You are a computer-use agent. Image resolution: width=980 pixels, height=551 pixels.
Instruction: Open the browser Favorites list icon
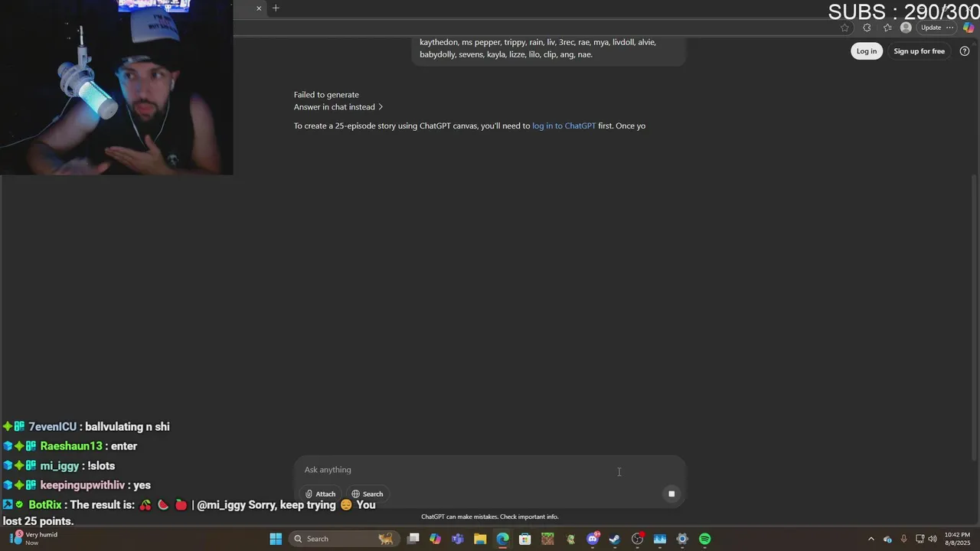pos(887,28)
